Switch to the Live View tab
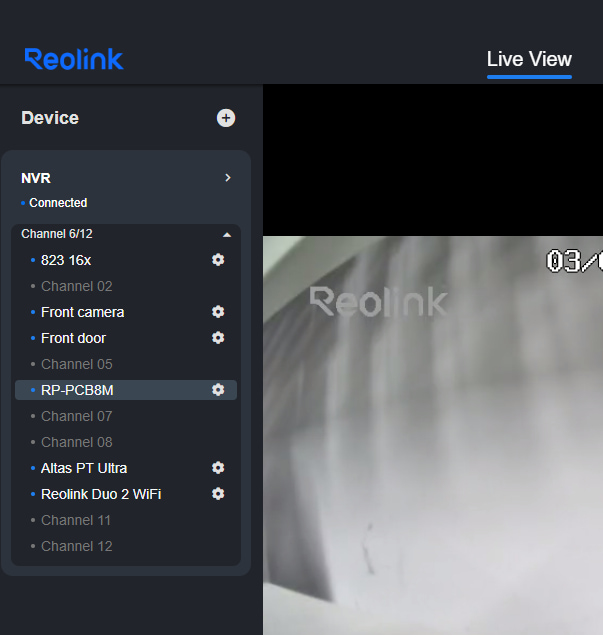Image resolution: width=603 pixels, height=635 pixels. pos(529,59)
